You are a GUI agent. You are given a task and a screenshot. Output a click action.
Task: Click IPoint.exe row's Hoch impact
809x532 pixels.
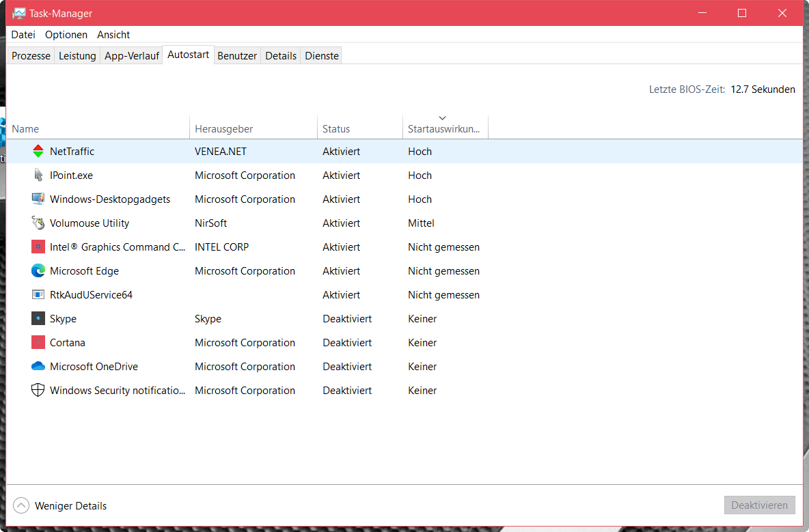click(420, 176)
